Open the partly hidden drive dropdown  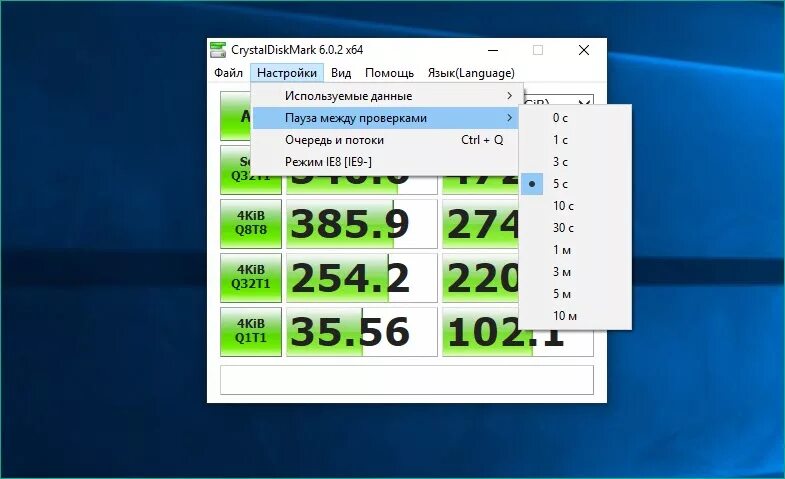(584, 100)
